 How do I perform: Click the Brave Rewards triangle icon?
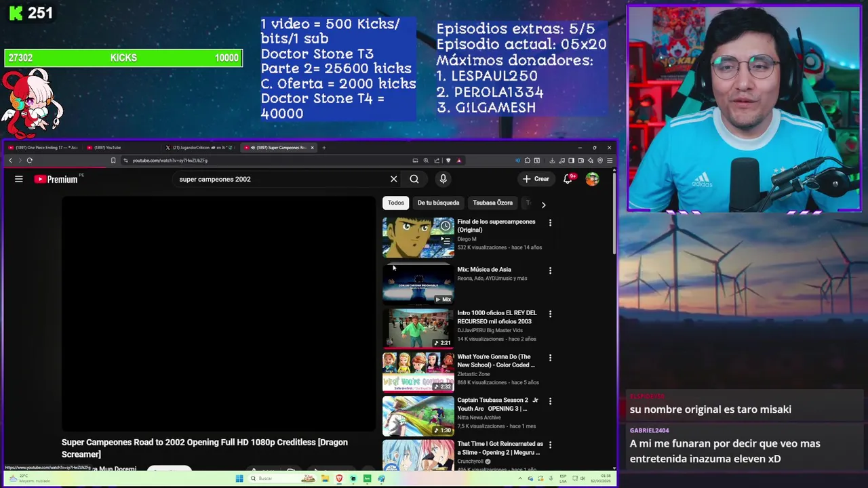459,161
